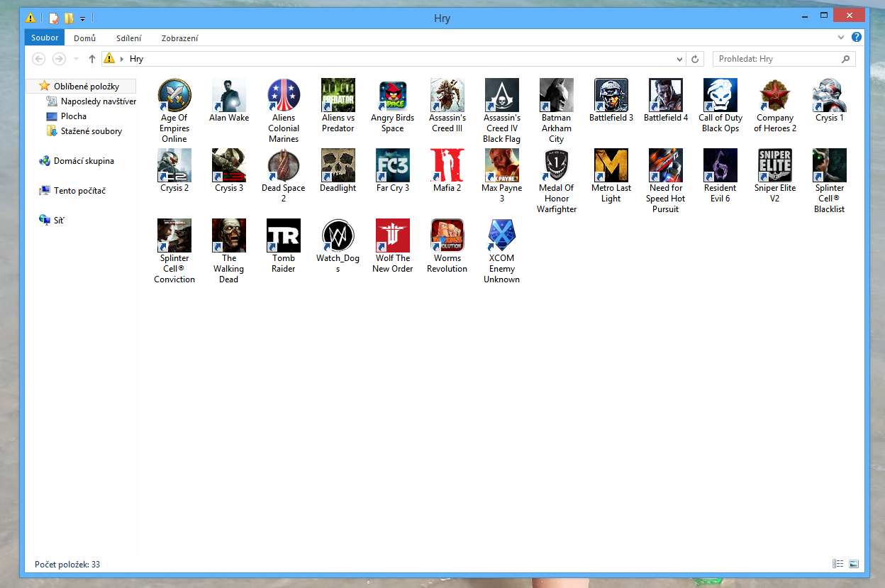
Task: Select the Angry Birds Space shortcut
Action: pos(392,96)
